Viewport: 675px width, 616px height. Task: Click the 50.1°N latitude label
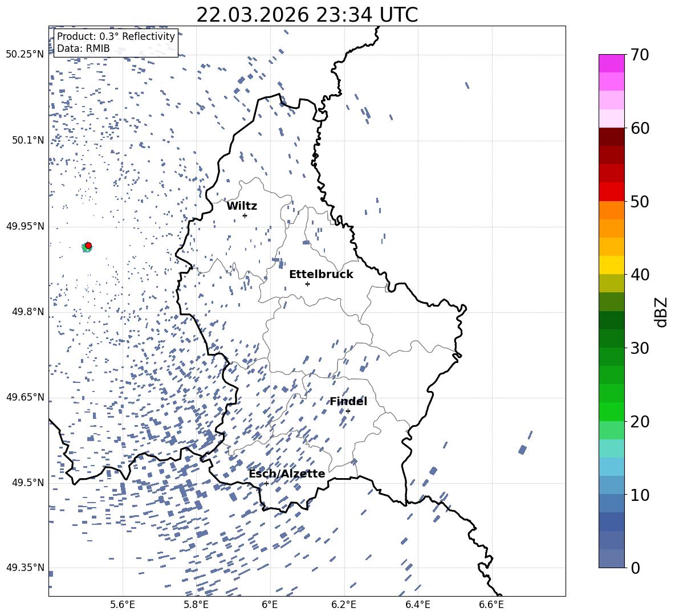click(28, 140)
